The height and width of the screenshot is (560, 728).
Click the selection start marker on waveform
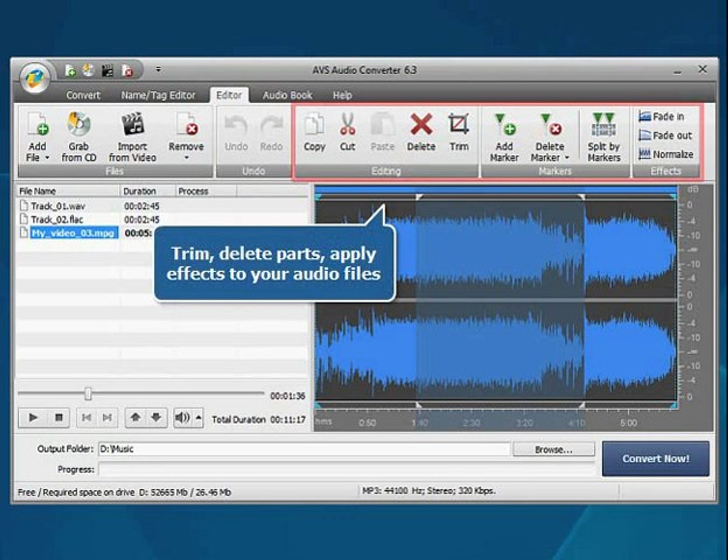point(419,197)
